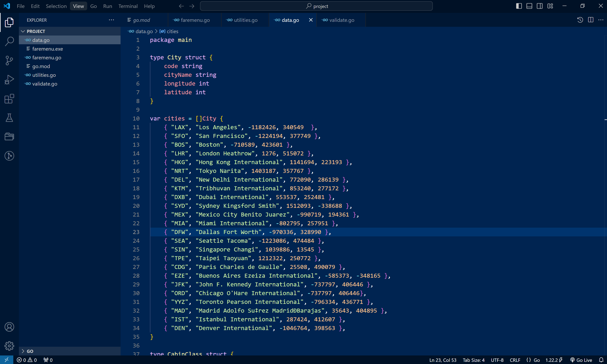Toggle the Secondary Side Bar
The height and width of the screenshot is (364, 607).
click(539, 6)
